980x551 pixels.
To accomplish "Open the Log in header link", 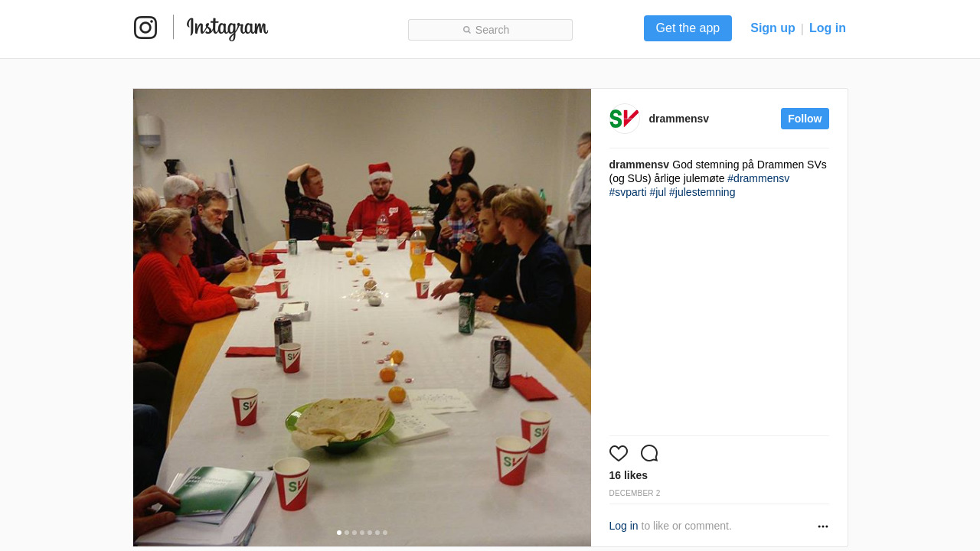I will [x=828, y=28].
